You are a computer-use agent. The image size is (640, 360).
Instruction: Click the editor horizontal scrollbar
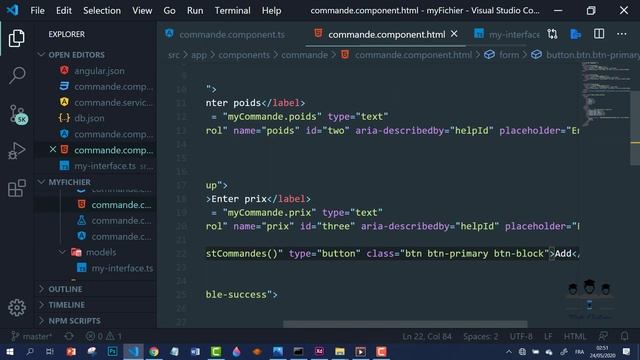point(405,324)
